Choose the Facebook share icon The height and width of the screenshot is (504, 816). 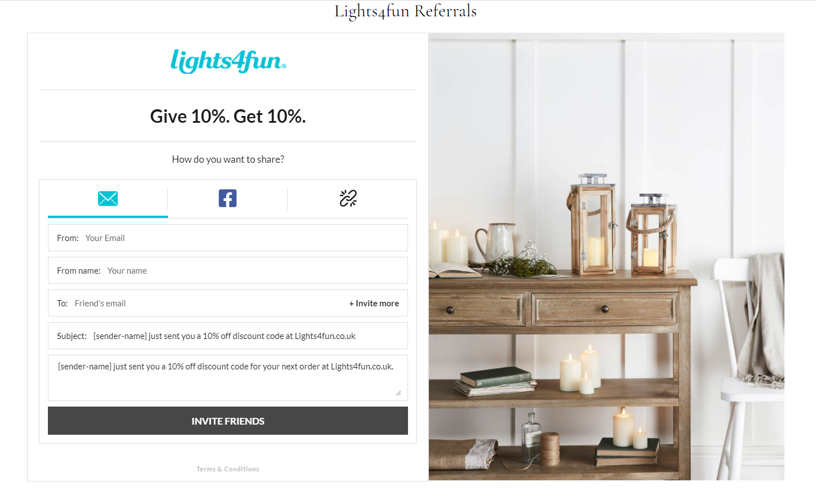click(228, 198)
